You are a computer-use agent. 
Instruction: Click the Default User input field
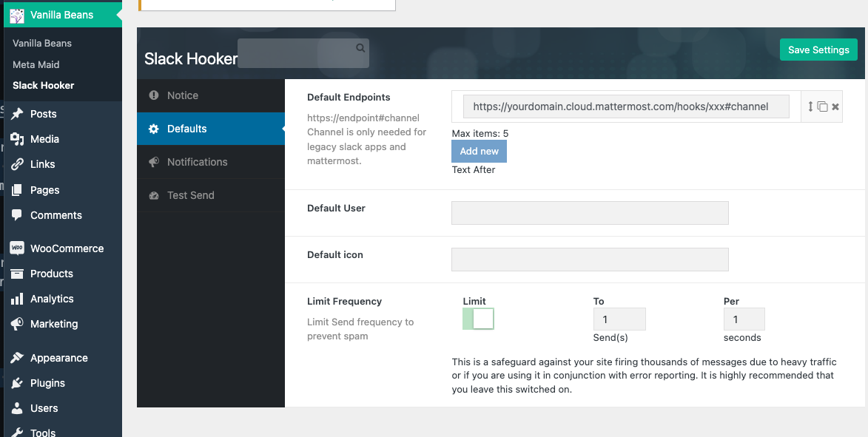[x=590, y=213]
